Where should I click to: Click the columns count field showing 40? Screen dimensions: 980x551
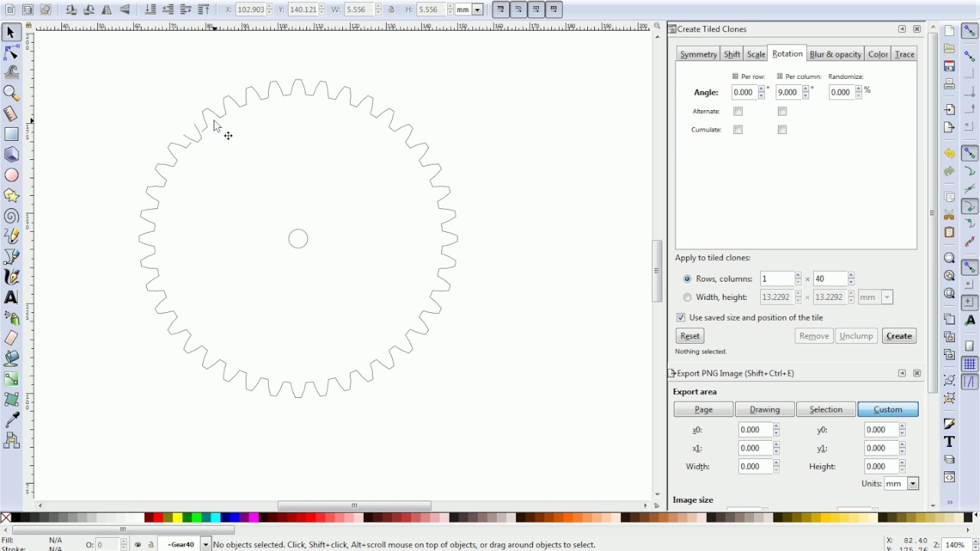coord(829,279)
